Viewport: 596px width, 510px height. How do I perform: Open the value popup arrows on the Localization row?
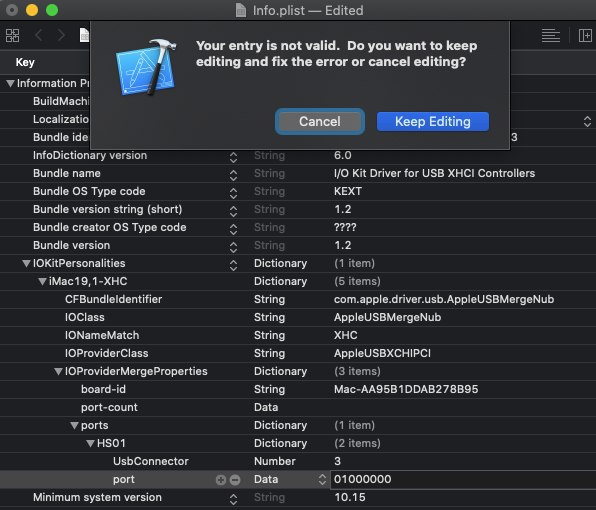(x=587, y=121)
